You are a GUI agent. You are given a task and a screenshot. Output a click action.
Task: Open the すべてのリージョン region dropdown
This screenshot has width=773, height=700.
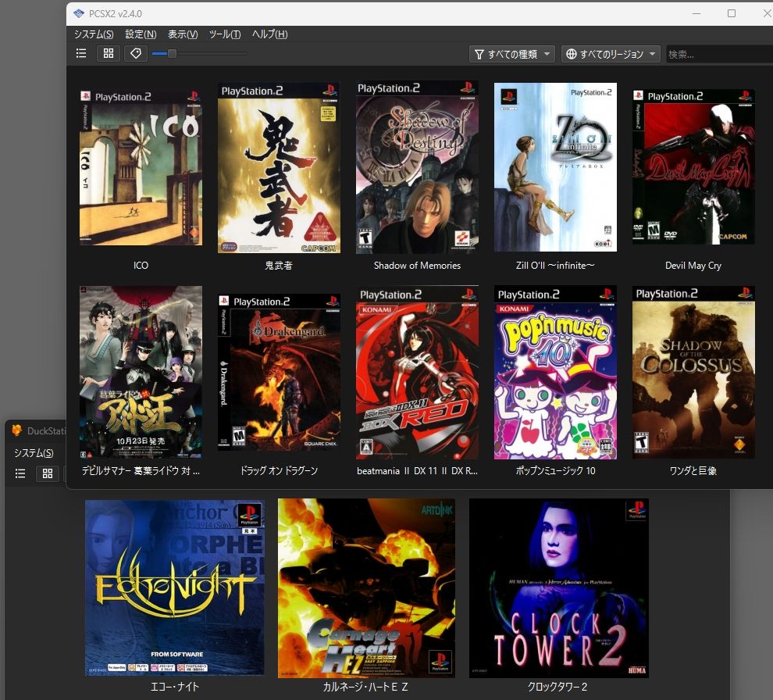pos(611,54)
